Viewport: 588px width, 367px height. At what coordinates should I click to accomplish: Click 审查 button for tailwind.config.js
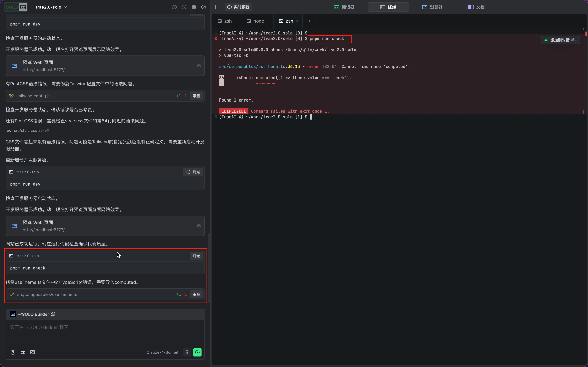coord(196,96)
